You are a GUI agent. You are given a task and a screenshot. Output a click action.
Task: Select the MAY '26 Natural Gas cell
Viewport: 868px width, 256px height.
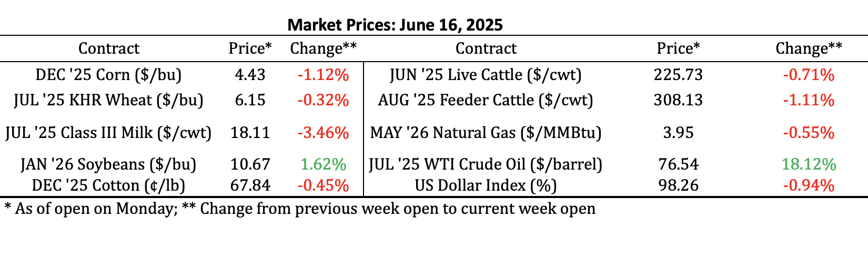[x=486, y=132]
